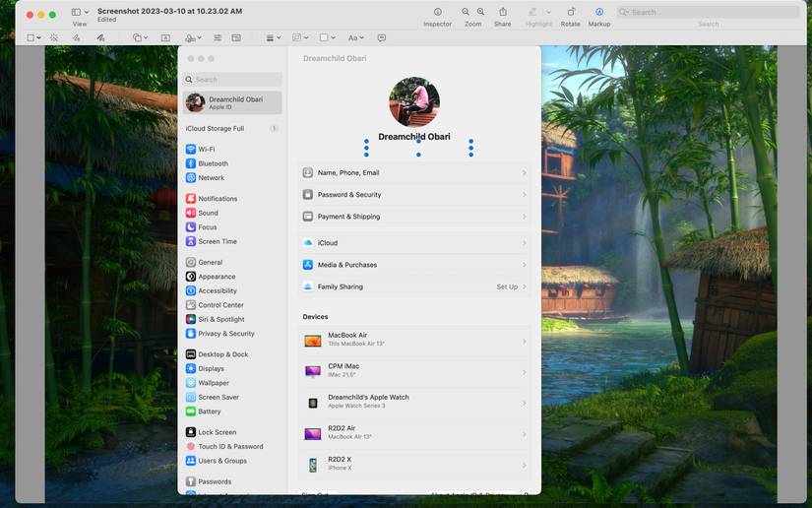
Task: Click 'Touch ID & Password' in pictured sidebar
Action: (230, 446)
